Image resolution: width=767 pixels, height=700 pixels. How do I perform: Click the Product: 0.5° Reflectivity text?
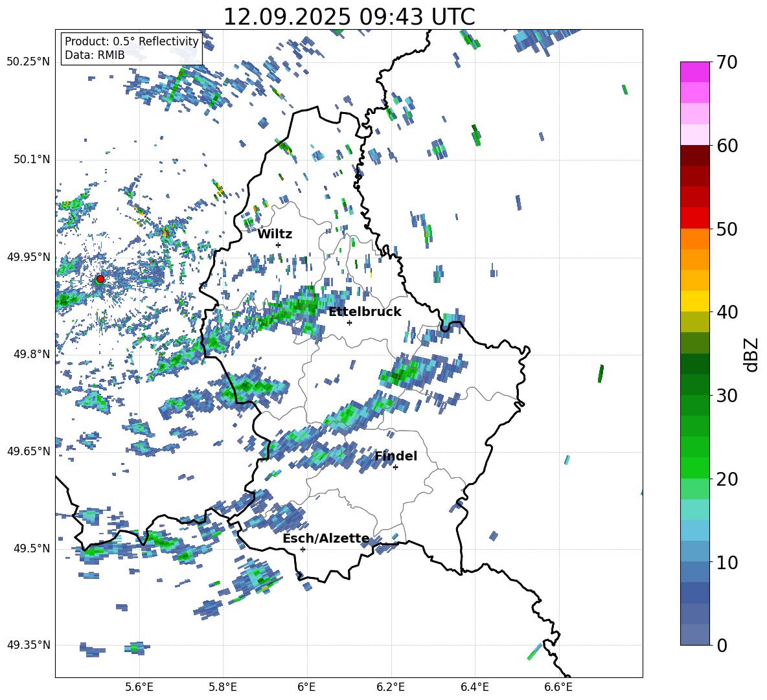click(x=132, y=41)
